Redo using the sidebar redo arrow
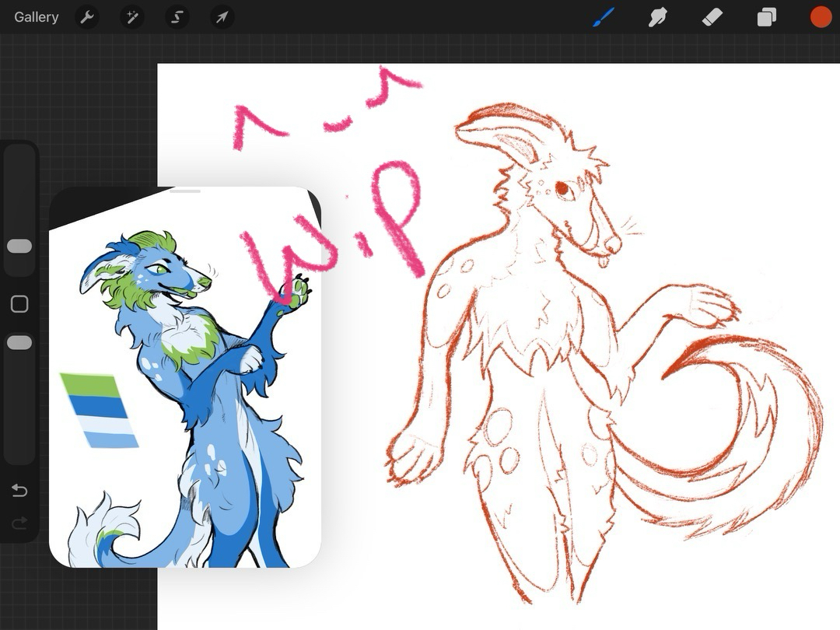This screenshot has height=630, width=840. [19, 523]
